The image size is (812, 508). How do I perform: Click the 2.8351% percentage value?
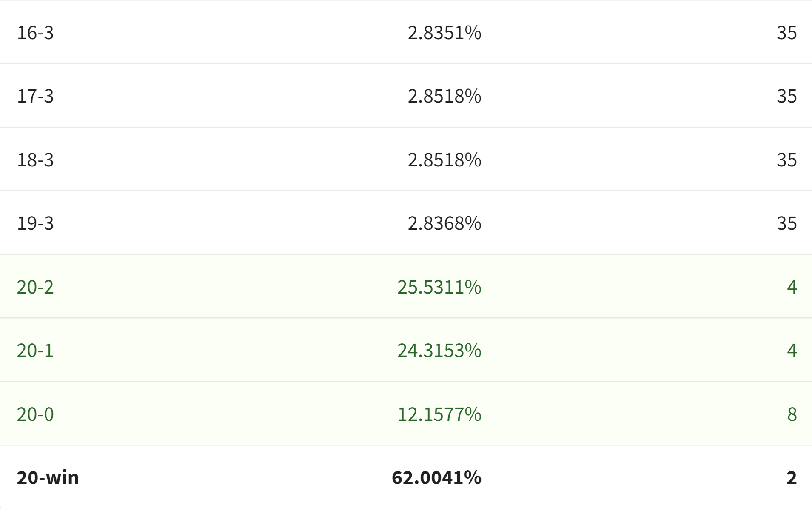[x=444, y=33]
